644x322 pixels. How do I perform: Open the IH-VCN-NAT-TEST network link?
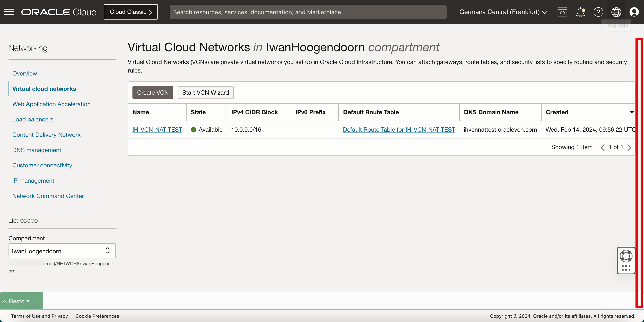click(x=157, y=130)
